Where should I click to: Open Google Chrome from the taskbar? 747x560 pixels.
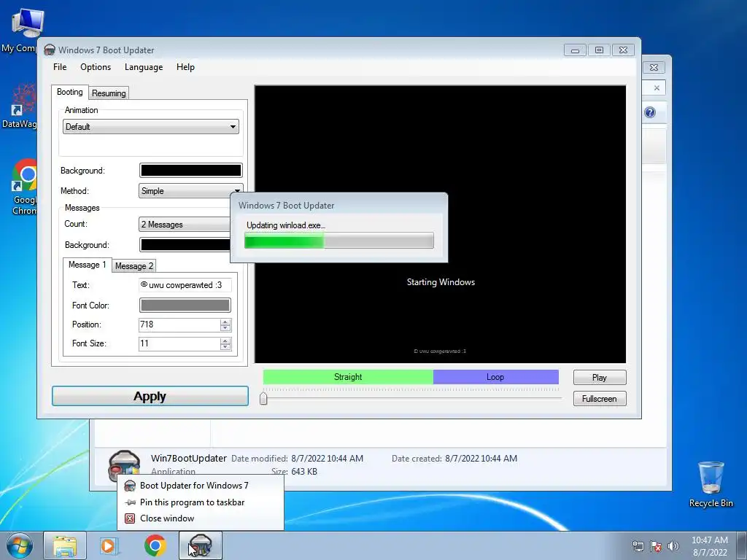(x=155, y=545)
